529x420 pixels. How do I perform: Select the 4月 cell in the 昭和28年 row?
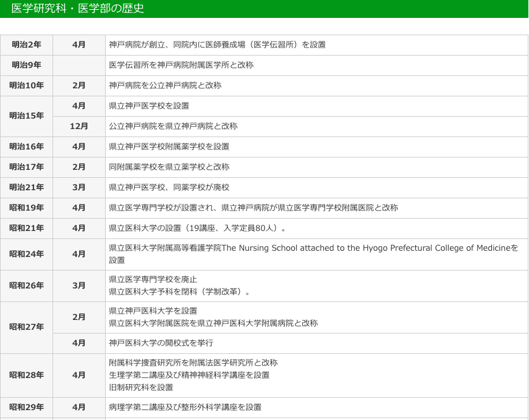(79, 376)
